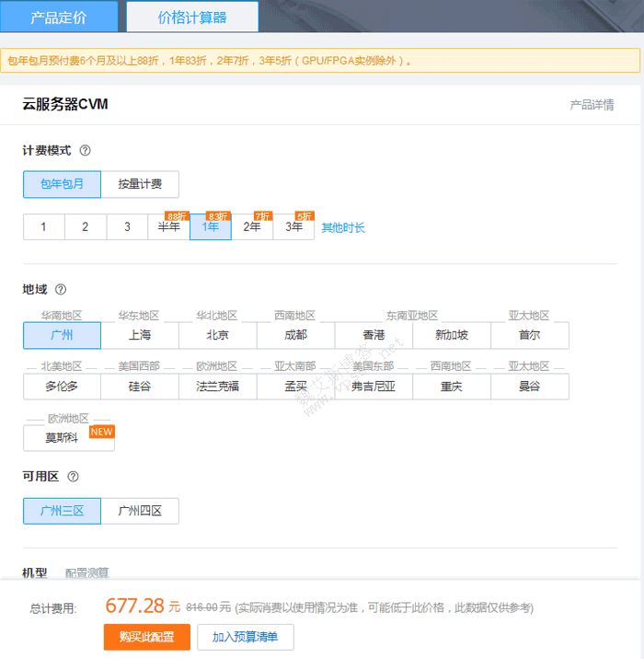Open 配置测算 next to 机型
644x659 pixels.
[86, 572]
